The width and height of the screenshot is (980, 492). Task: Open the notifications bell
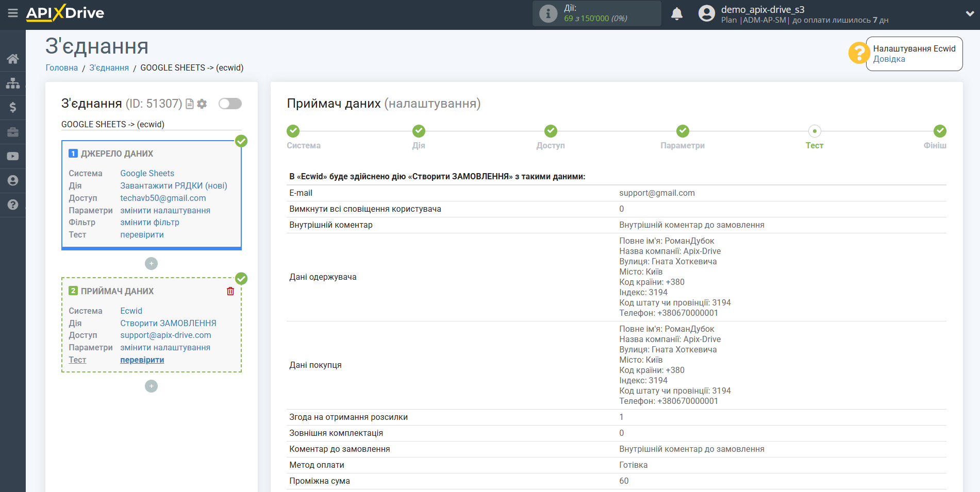click(x=677, y=13)
